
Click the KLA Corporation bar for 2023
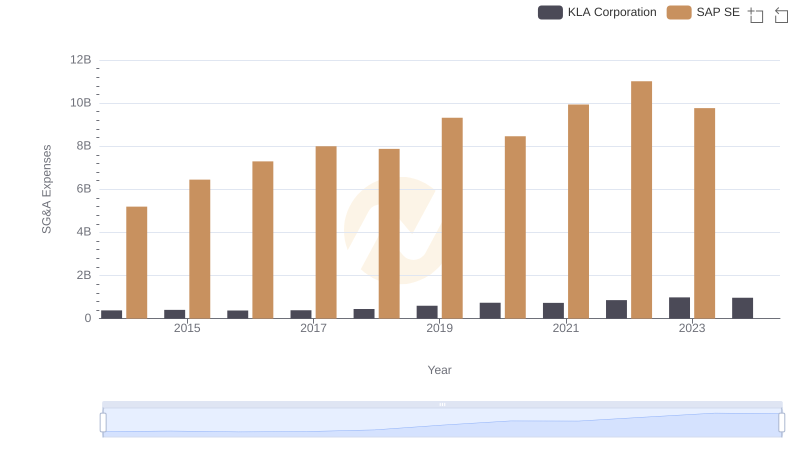point(679,308)
